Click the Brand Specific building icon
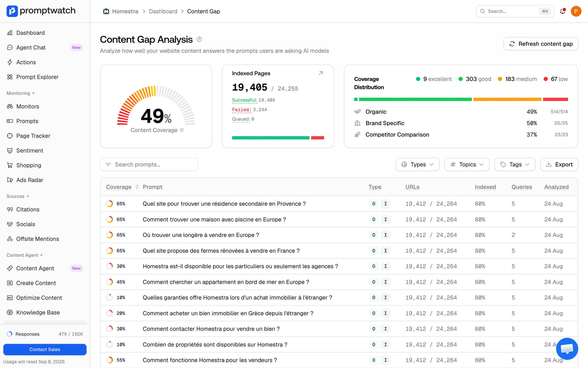 coord(357,123)
